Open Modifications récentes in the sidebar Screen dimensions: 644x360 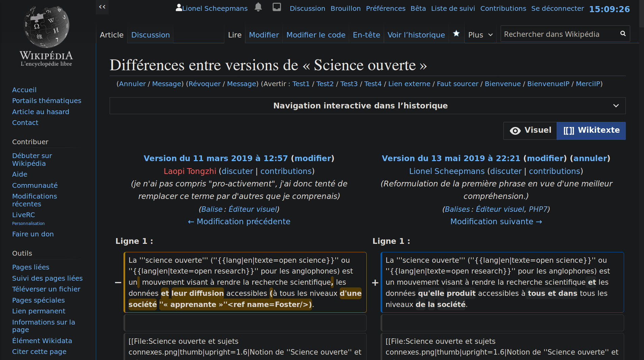[34, 200]
